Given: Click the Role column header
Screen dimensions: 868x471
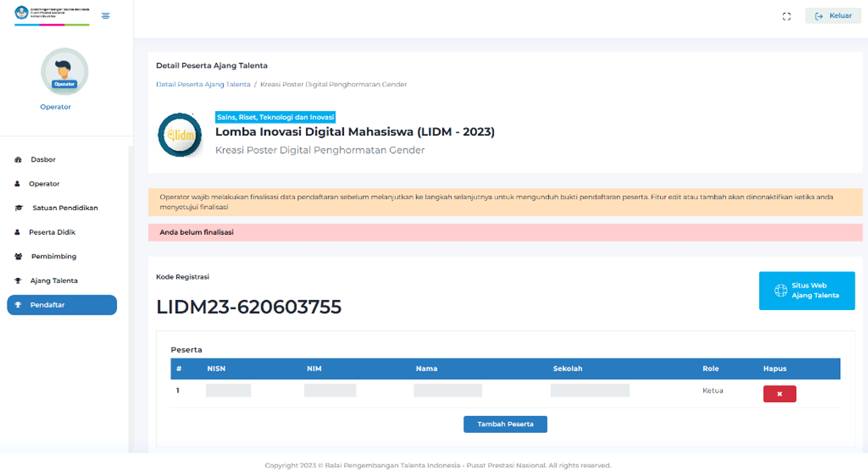Looking at the screenshot, I should (x=710, y=369).
